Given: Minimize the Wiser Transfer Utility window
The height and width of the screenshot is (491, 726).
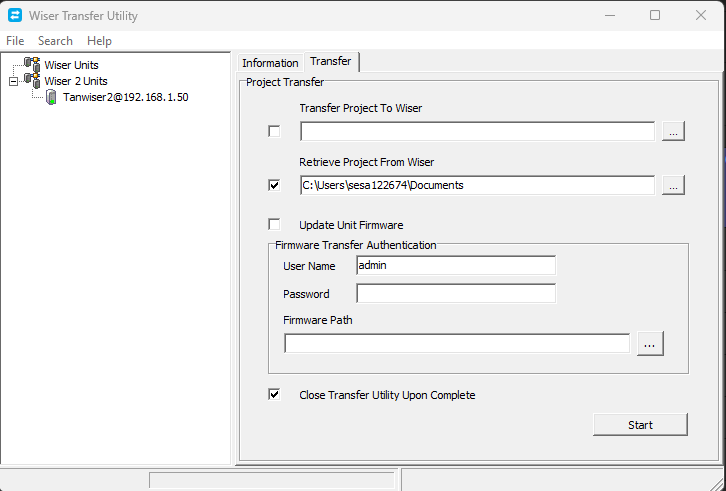Looking at the screenshot, I should pos(610,15).
